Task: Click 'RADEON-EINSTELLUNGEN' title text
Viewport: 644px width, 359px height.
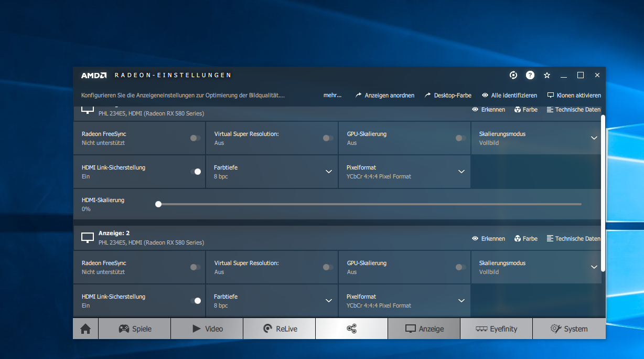Action: click(173, 75)
